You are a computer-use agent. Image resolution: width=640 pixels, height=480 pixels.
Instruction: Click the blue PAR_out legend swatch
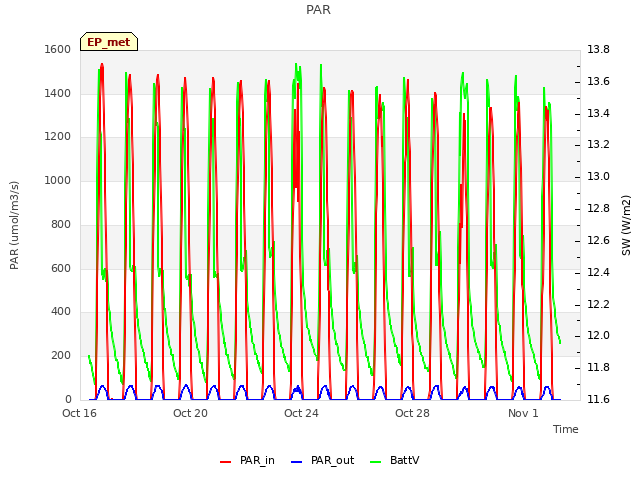pyautogui.click(x=297, y=462)
